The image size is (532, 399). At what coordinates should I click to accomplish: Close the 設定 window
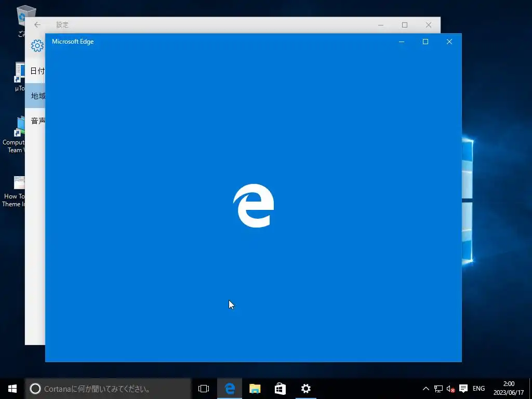(429, 25)
